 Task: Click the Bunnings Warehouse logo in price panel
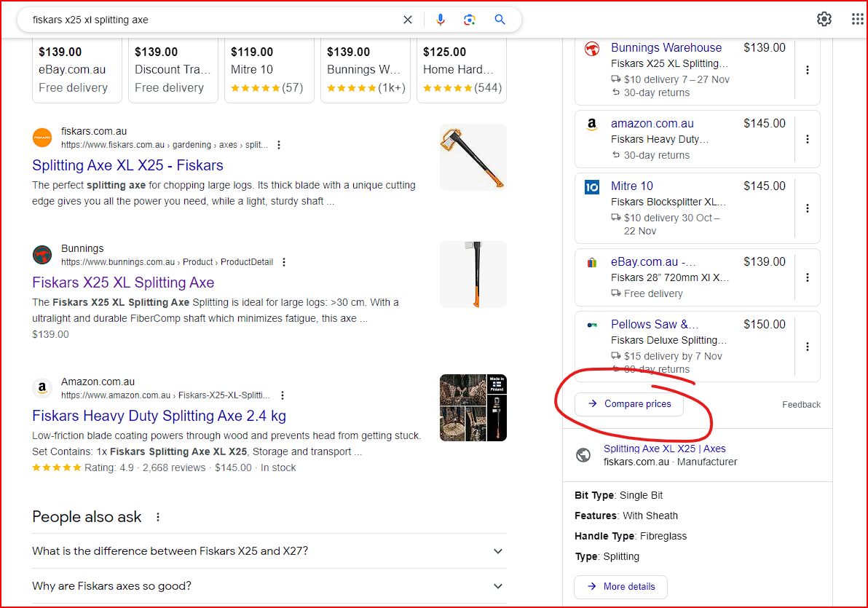tap(592, 50)
